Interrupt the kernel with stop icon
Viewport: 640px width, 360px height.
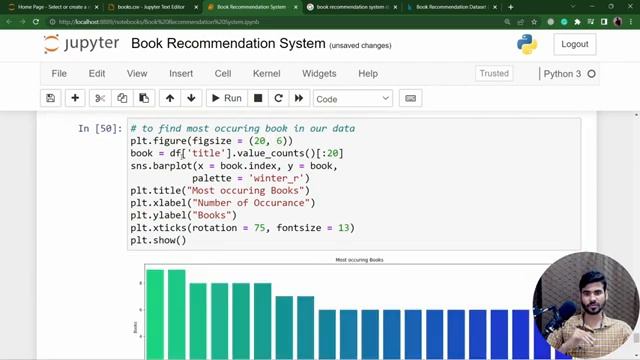[258, 98]
